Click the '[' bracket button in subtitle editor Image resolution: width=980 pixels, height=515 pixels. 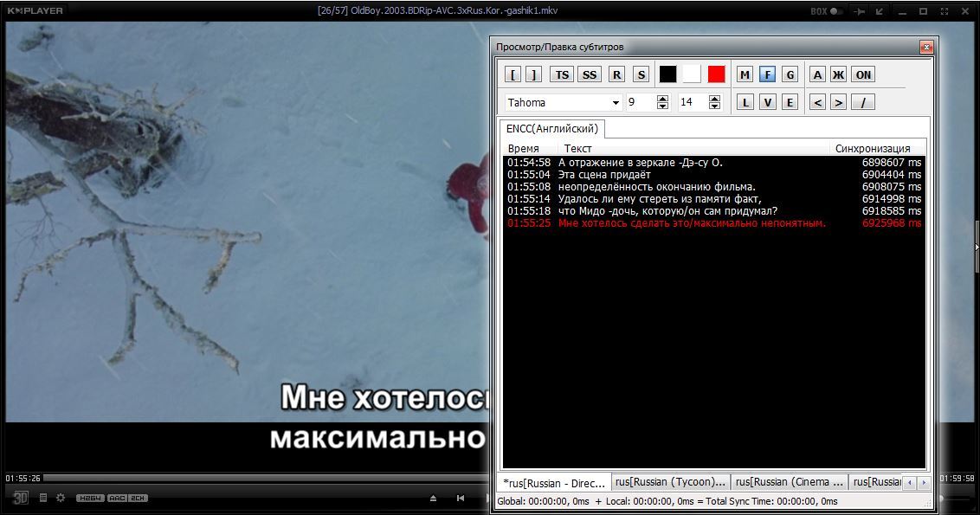tap(513, 75)
